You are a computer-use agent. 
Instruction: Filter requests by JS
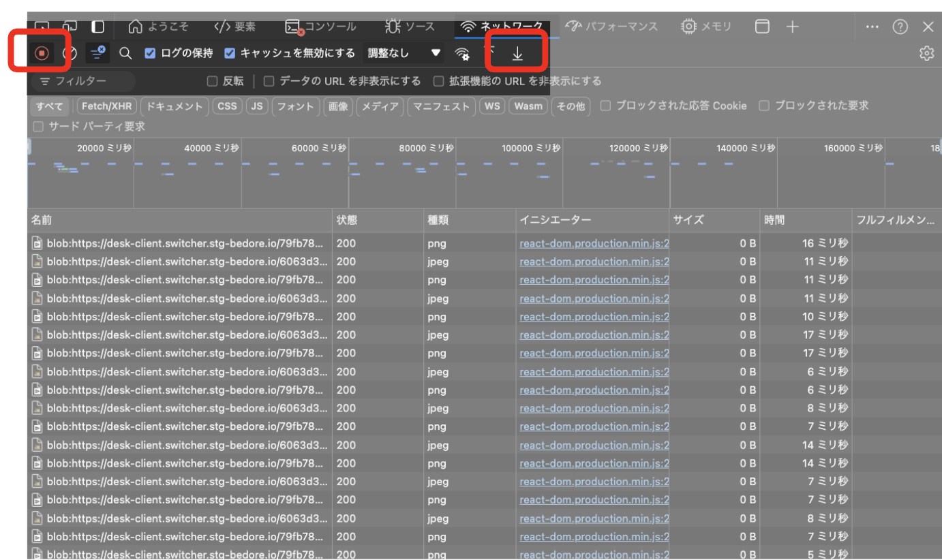256,106
